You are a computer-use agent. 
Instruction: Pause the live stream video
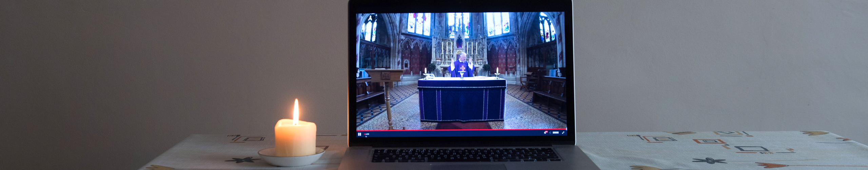click(359, 134)
